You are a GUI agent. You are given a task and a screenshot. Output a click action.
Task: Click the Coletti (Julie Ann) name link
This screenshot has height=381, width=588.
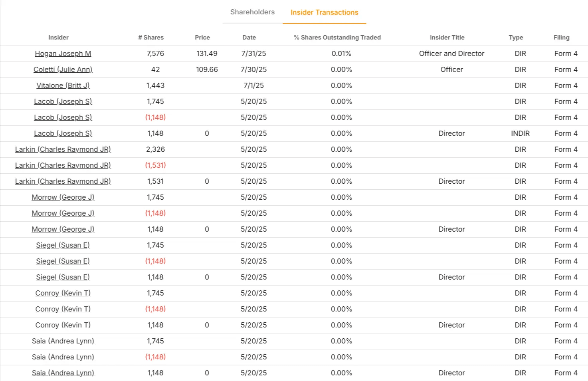(x=63, y=69)
